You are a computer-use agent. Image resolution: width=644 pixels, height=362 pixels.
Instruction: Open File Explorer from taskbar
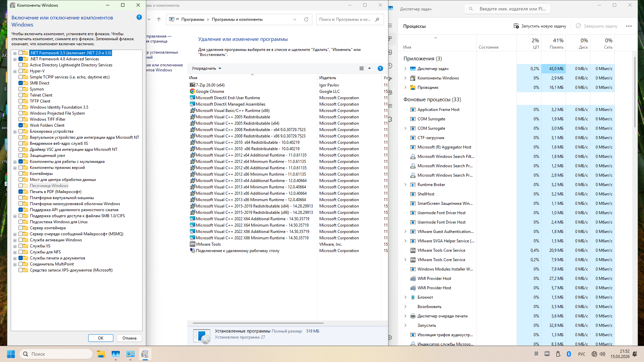click(x=101, y=354)
